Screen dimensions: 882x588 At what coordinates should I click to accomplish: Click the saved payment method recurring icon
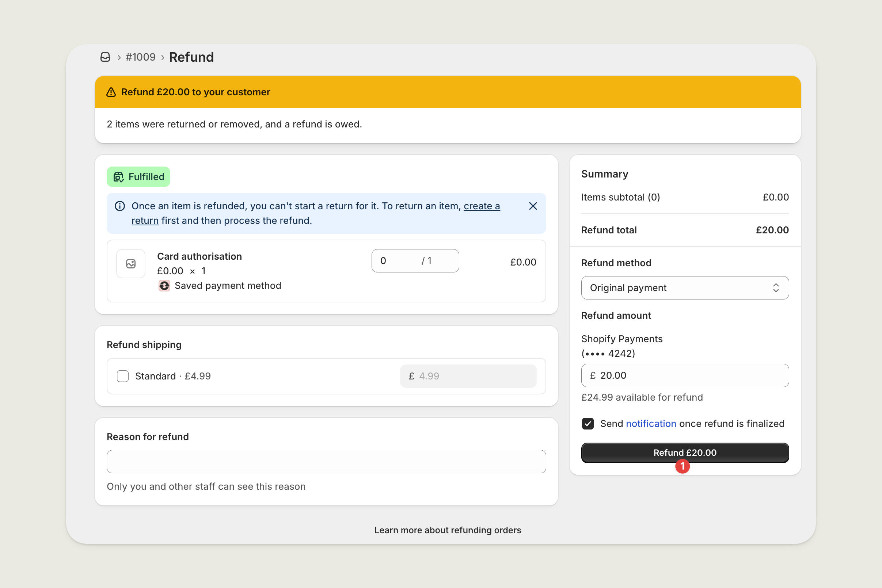click(x=164, y=286)
